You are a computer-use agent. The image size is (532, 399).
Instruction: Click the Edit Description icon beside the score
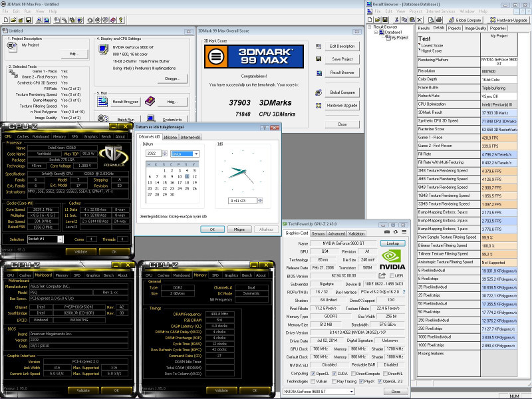tap(319, 46)
